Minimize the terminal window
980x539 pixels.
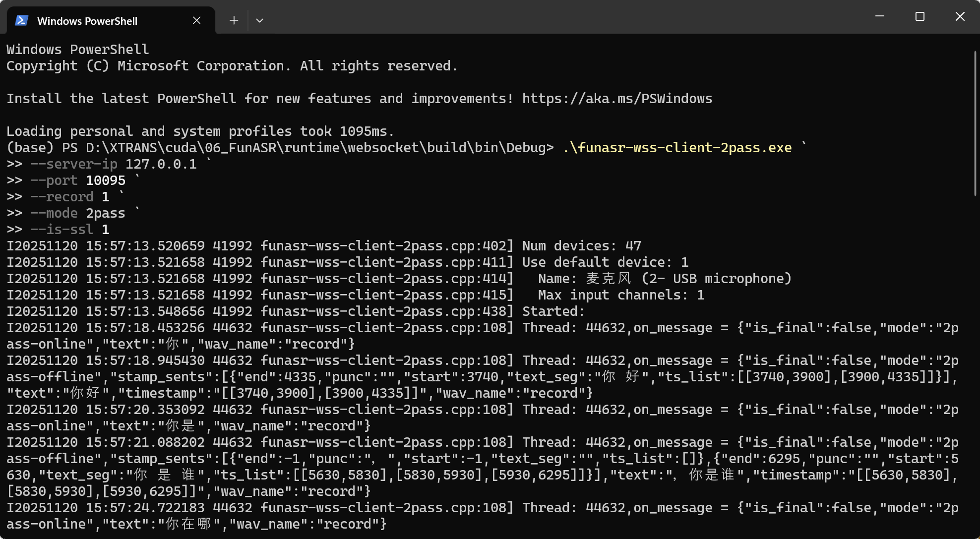coord(880,16)
